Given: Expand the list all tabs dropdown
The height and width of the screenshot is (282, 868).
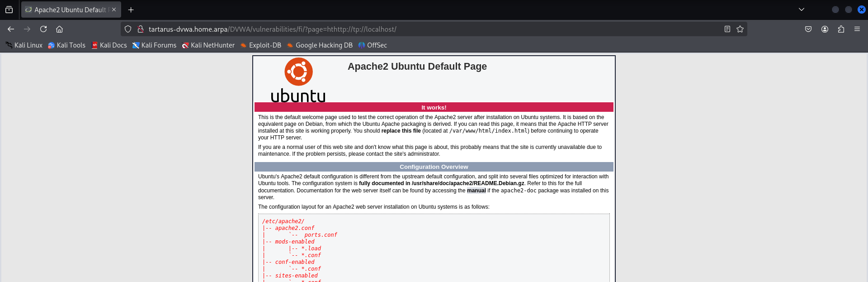Looking at the screenshot, I should click(x=802, y=10).
